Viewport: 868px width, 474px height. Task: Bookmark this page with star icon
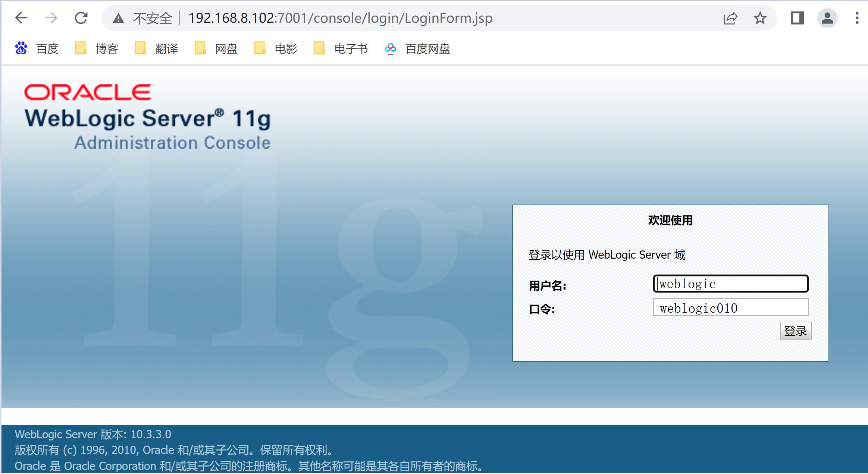760,18
